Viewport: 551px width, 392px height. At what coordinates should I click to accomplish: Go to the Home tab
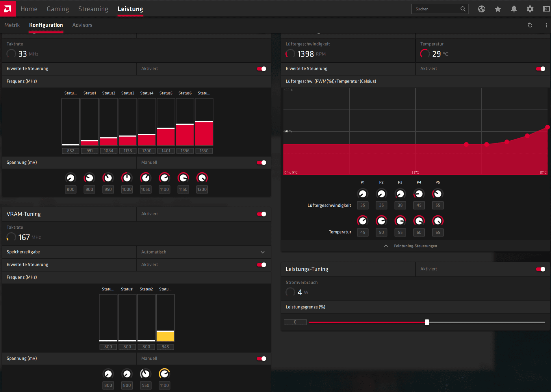coord(29,9)
